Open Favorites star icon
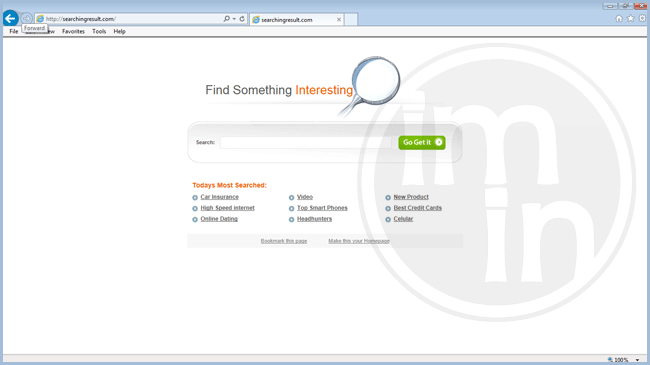650x365 pixels. 631,18
